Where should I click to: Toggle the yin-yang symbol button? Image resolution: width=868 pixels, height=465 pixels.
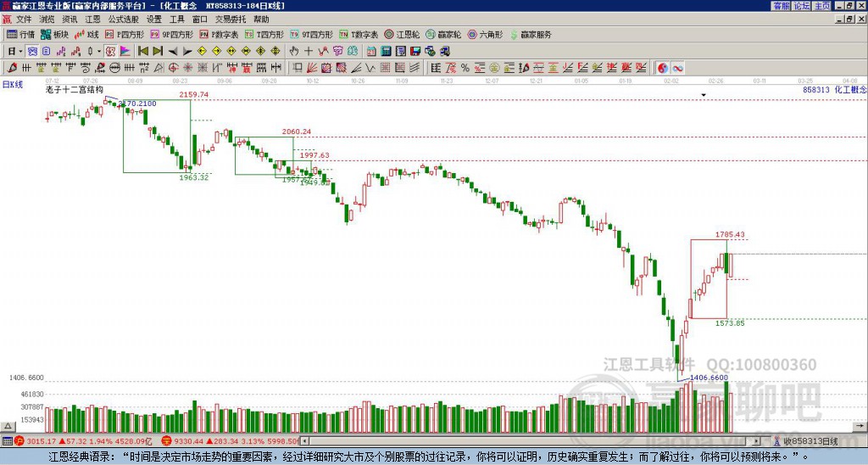(x=663, y=68)
